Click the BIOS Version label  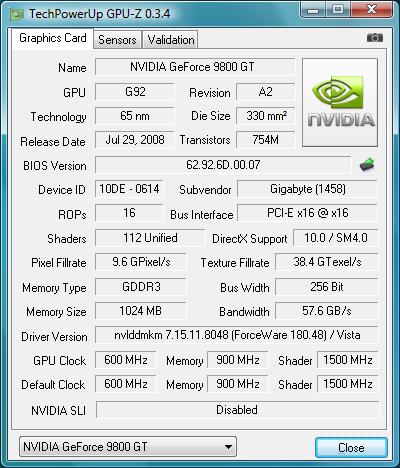click(55, 166)
